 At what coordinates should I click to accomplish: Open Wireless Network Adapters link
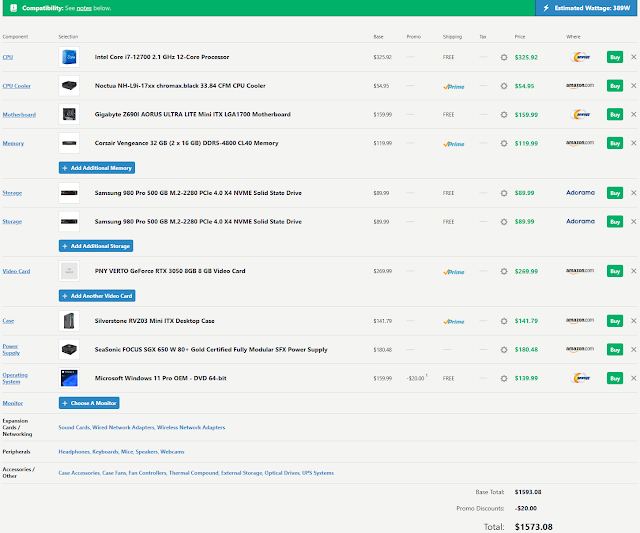[x=191, y=427]
